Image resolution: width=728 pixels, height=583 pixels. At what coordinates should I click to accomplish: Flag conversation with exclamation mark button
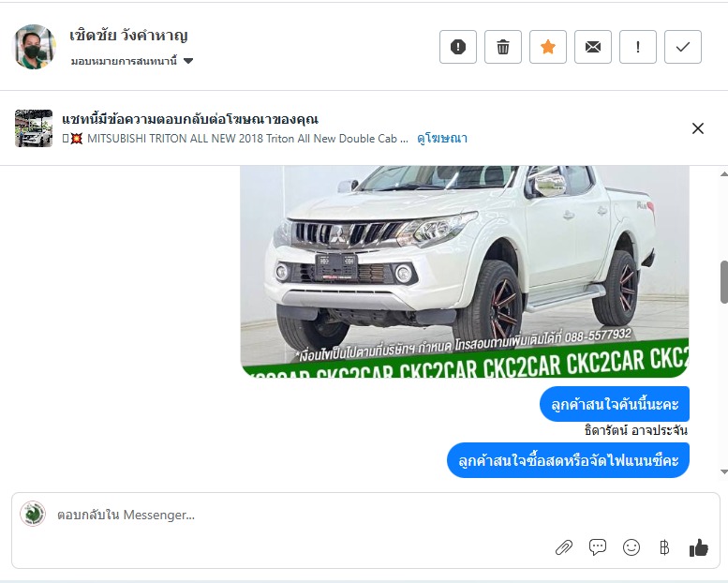[x=638, y=47]
